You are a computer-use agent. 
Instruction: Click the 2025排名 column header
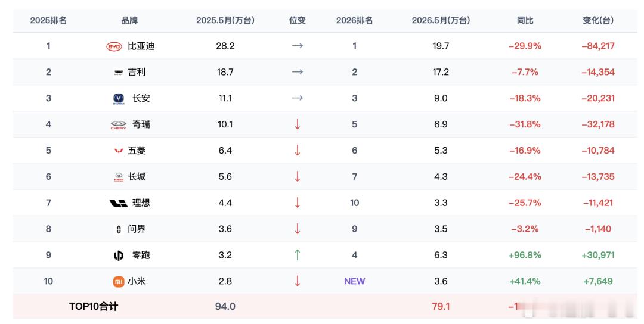48,20
